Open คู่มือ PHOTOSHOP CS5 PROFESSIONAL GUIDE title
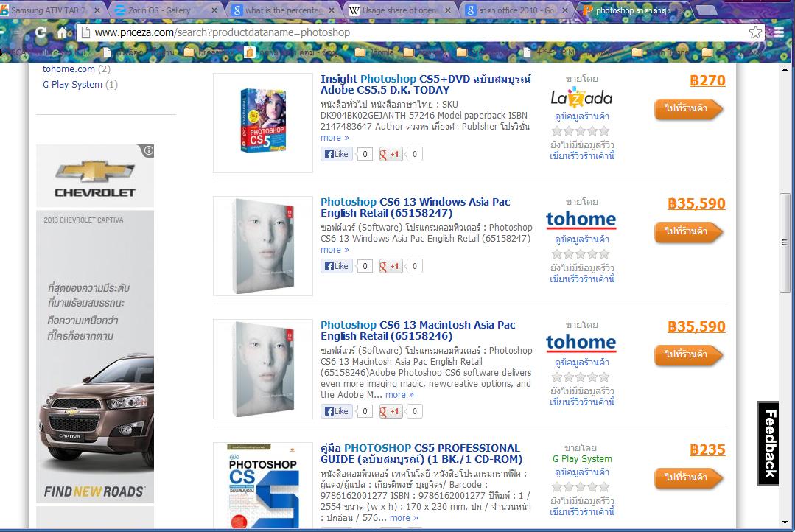795x532 pixels. (421, 454)
